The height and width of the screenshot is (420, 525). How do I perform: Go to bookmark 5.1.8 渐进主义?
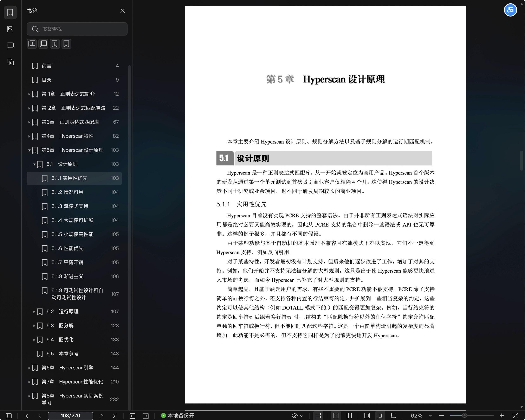(74, 276)
